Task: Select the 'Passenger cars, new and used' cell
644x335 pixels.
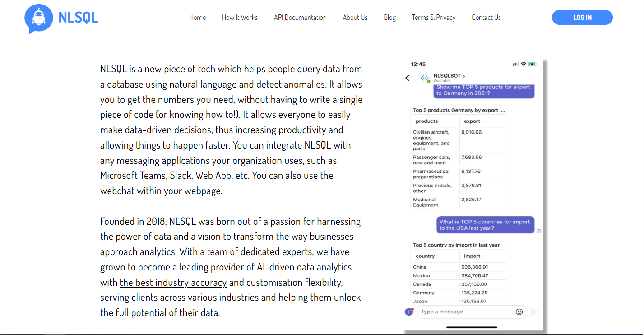Action: (x=431, y=160)
